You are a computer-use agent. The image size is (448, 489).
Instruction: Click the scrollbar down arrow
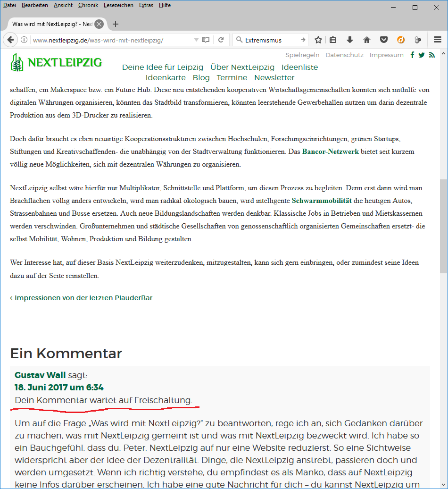443,484
